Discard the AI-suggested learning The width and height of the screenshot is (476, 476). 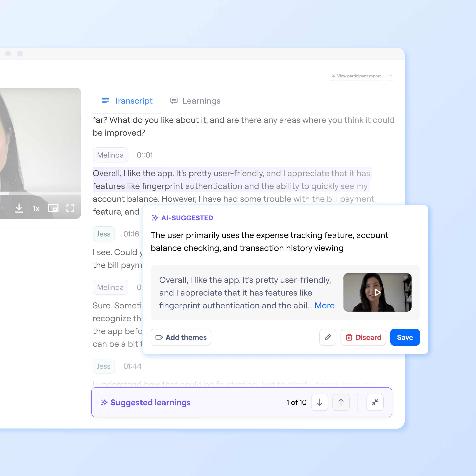click(x=363, y=337)
